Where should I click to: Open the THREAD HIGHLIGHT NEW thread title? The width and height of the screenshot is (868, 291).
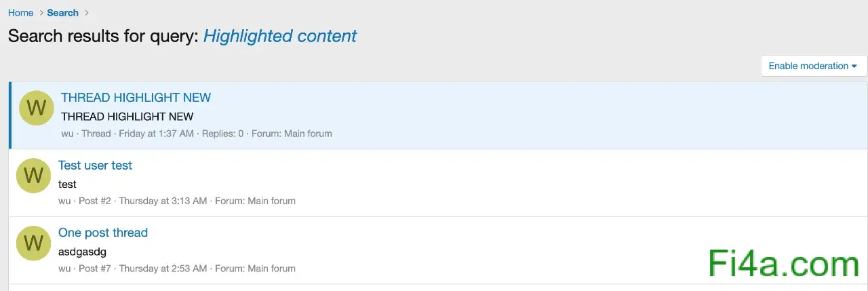pyautogui.click(x=136, y=98)
